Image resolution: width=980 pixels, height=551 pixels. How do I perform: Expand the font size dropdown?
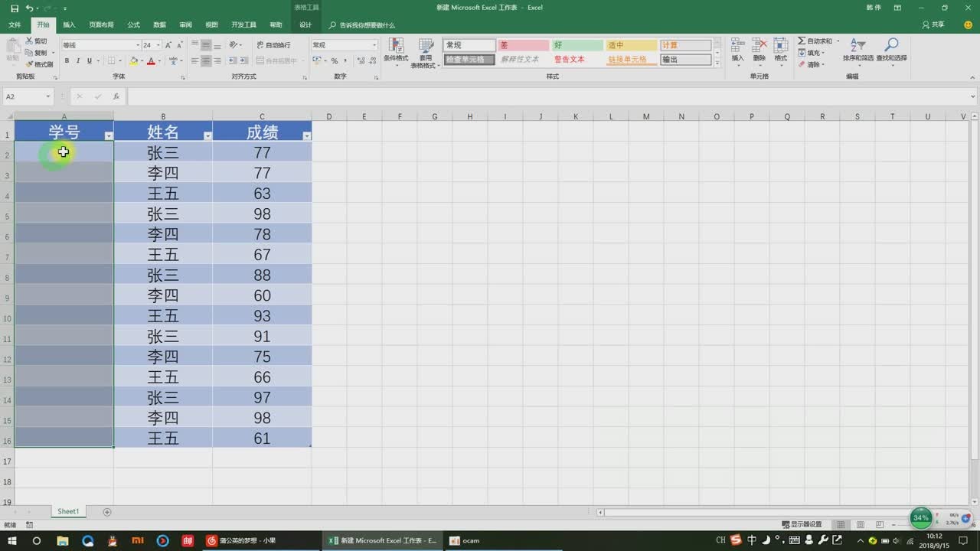[x=158, y=45]
